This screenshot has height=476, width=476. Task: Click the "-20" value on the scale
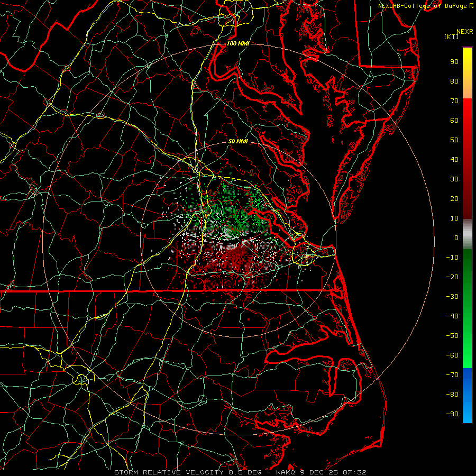(452, 277)
